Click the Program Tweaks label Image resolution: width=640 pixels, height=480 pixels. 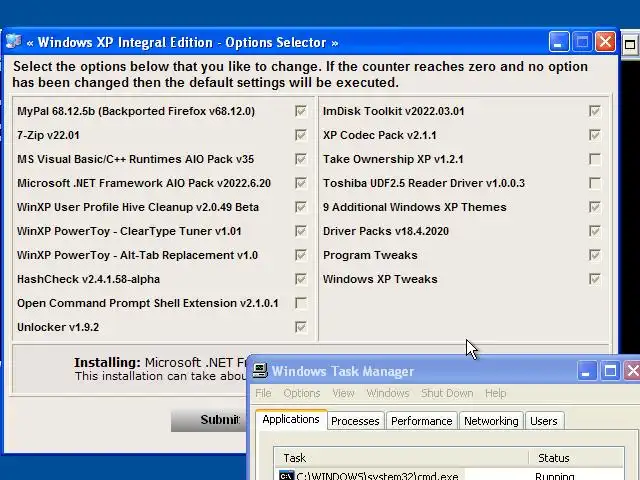[370, 255]
